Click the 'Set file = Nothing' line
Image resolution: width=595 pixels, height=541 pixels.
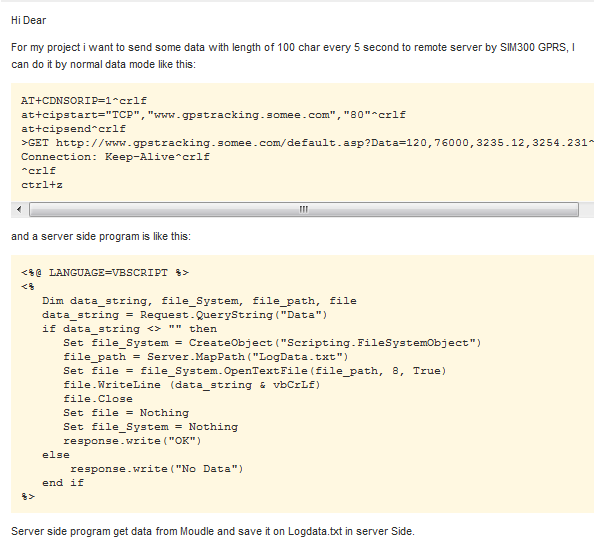(x=126, y=413)
